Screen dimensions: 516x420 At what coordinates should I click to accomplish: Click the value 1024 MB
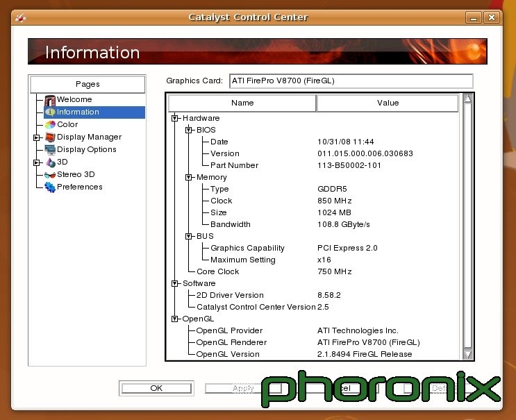[334, 212]
